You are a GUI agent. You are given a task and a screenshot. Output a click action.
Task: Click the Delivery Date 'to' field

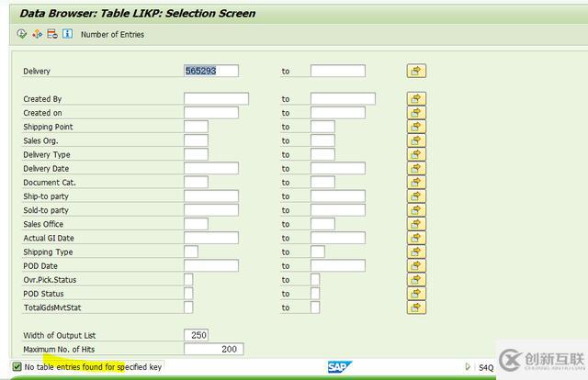pos(338,168)
